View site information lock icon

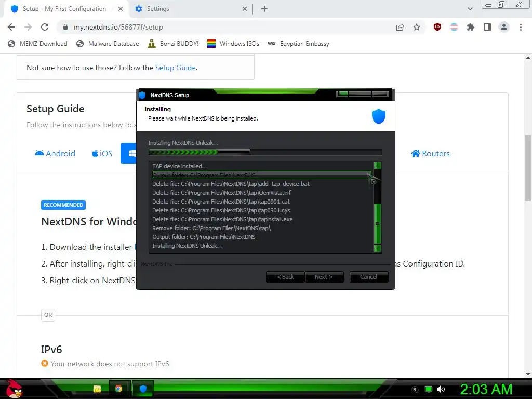pyautogui.click(x=65, y=27)
